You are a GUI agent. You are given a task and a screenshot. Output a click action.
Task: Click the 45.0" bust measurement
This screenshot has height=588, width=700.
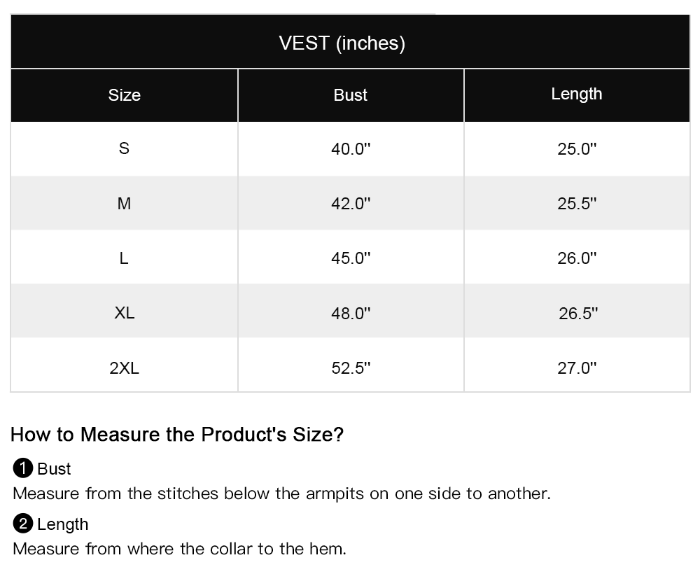point(351,258)
